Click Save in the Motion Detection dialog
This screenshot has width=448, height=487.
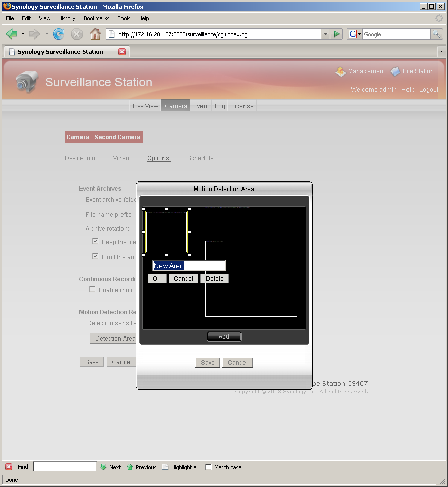208,362
